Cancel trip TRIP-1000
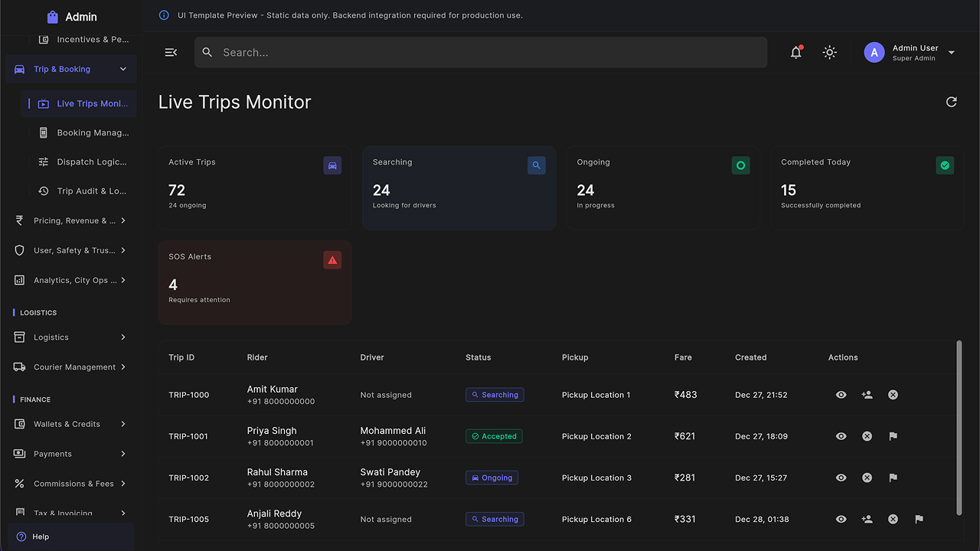The width and height of the screenshot is (980, 551). pyautogui.click(x=893, y=395)
